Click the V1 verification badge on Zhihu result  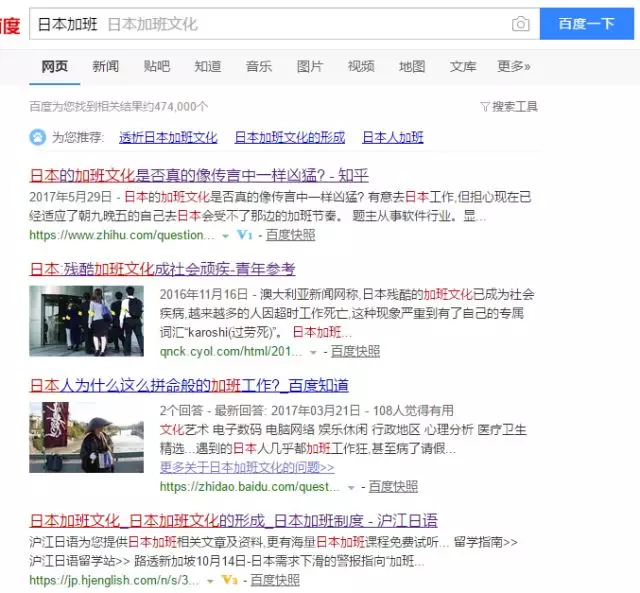245,235
